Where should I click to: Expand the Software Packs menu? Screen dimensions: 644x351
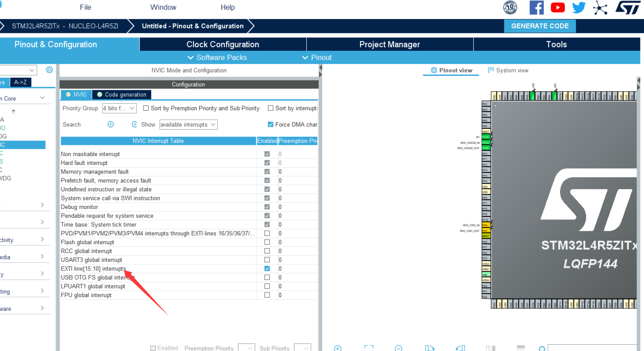point(217,57)
